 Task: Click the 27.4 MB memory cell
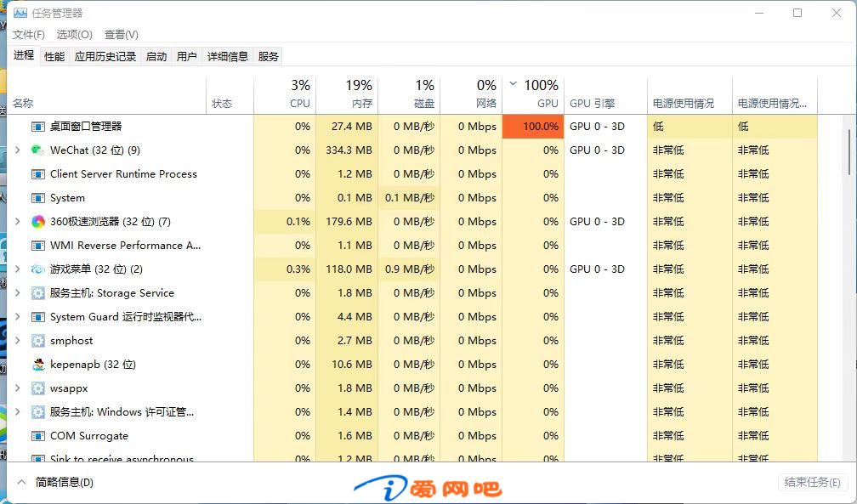(x=347, y=127)
